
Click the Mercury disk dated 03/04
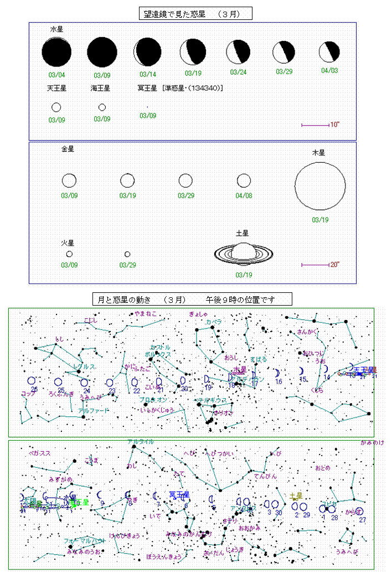pos(56,53)
